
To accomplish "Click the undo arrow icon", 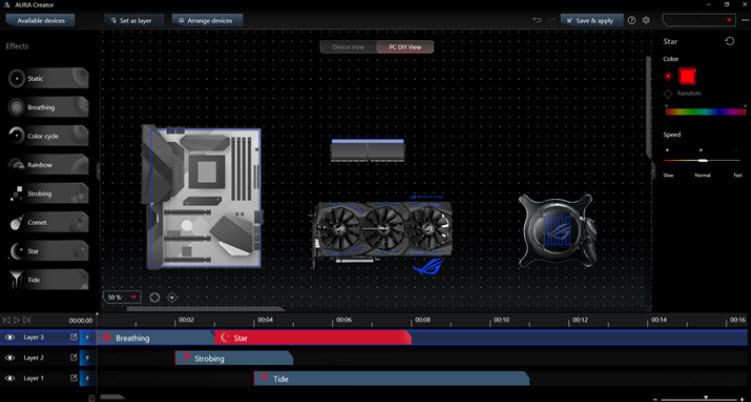I will [537, 20].
